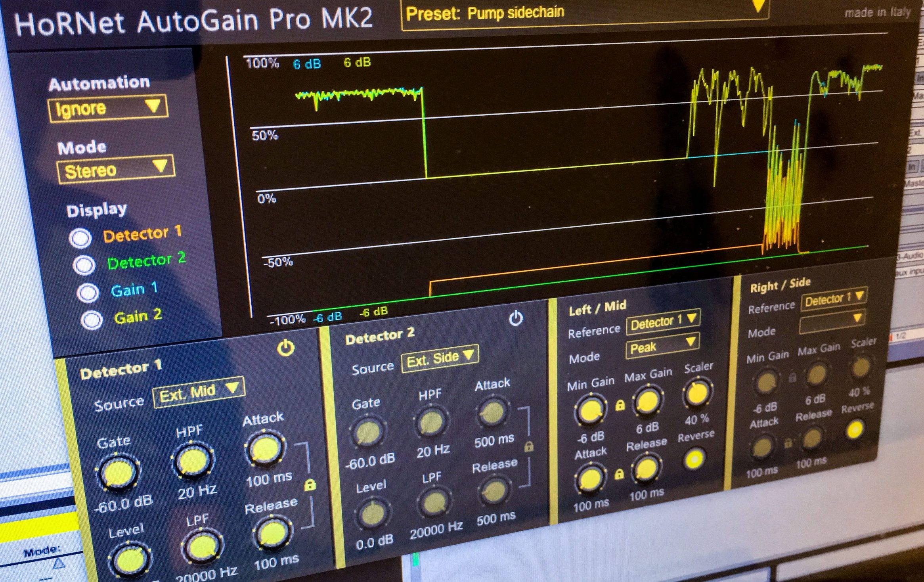Click Detector 2 Attack knob
Viewport: 924px width, 582px height.
click(492, 412)
